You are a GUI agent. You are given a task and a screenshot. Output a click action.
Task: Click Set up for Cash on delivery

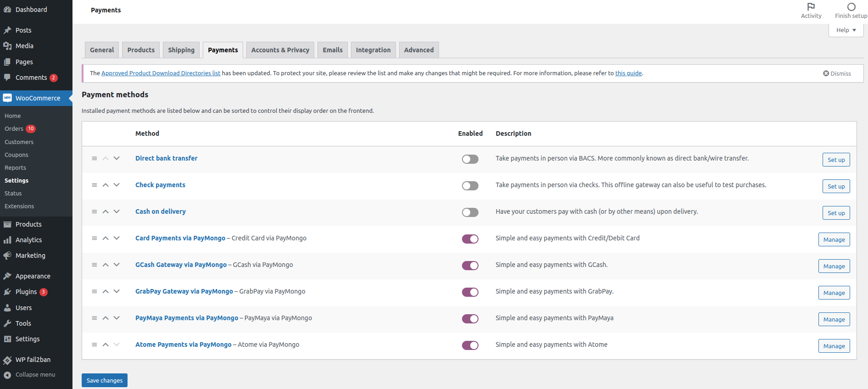click(x=836, y=213)
